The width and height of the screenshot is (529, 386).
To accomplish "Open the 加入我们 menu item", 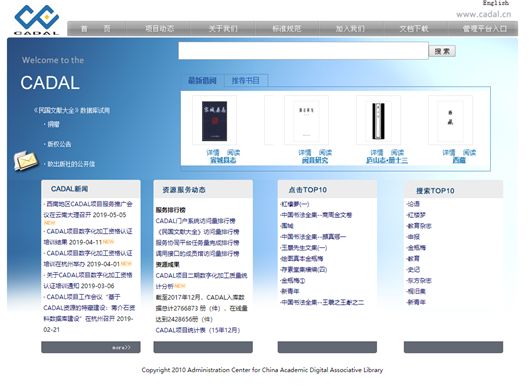I will pyautogui.click(x=350, y=29).
